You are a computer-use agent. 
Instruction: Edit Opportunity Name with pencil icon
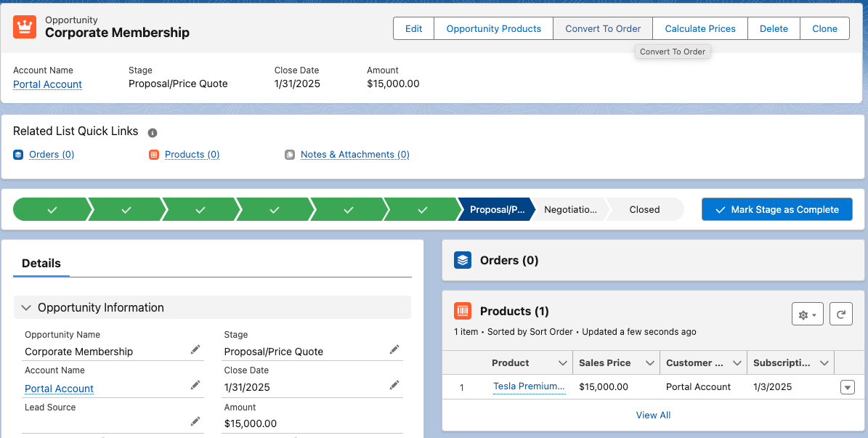[x=195, y=349]
